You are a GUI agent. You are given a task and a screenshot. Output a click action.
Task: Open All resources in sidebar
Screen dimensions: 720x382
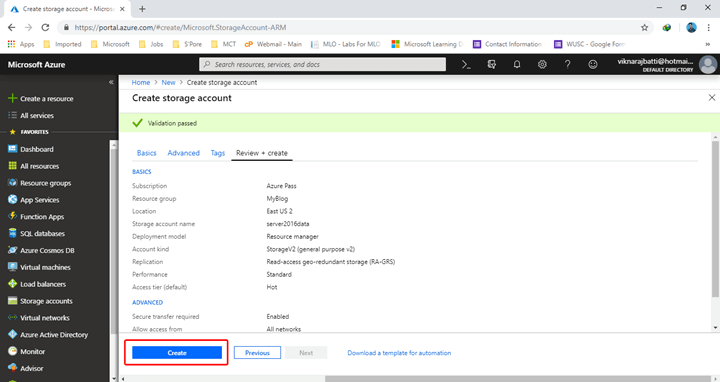coord(34,166)
